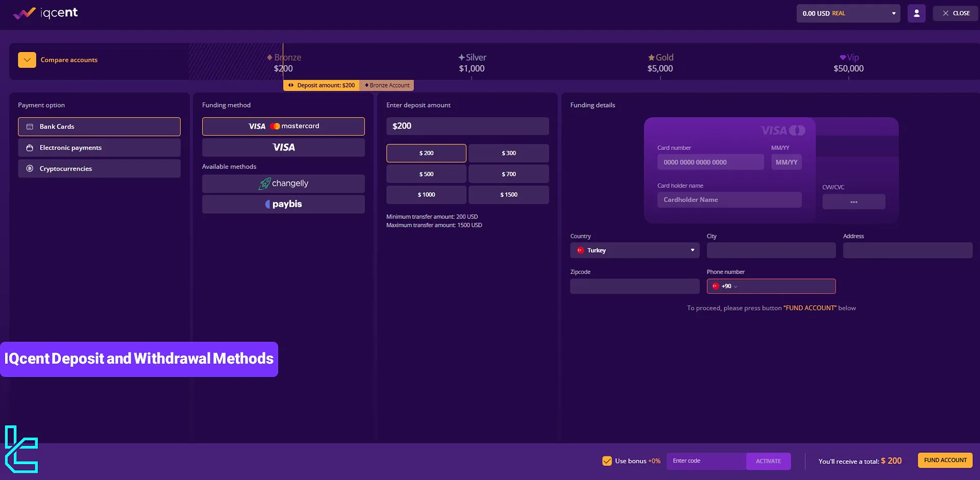The image size is (980, 480).
Task: Click the paybis logo icon
Action: [x=267, y=204]
